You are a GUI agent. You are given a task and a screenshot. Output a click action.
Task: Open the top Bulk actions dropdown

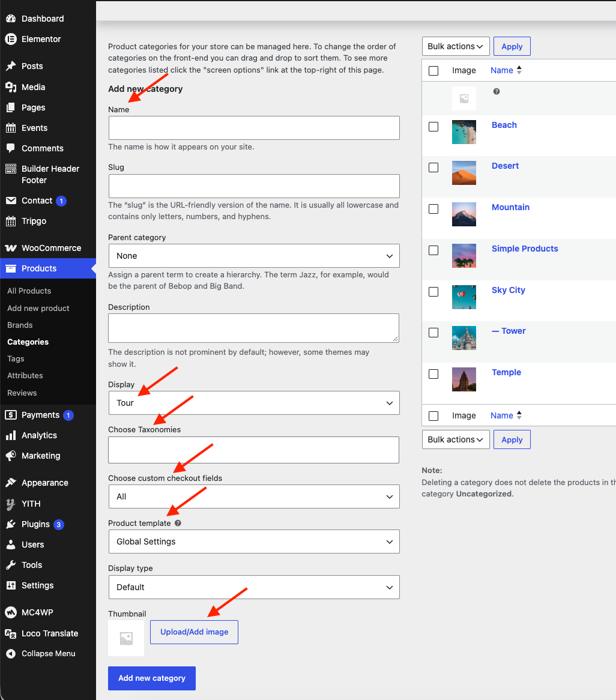point(456,46)
